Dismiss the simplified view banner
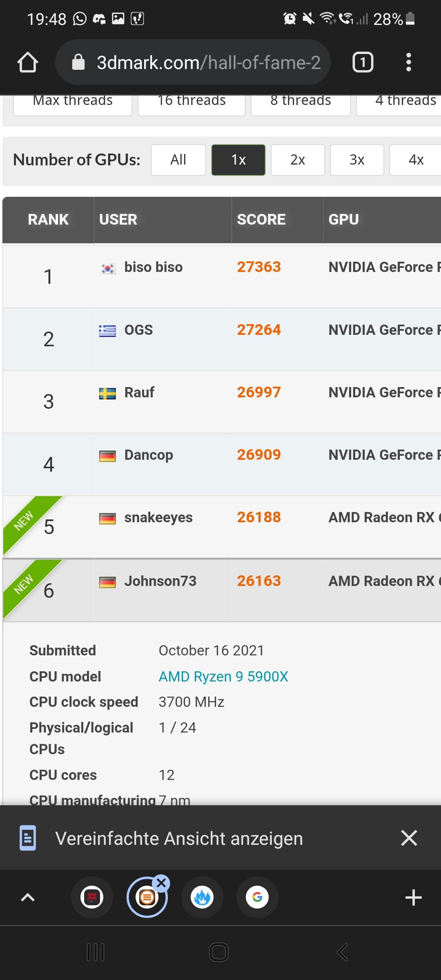 (409, 838)
